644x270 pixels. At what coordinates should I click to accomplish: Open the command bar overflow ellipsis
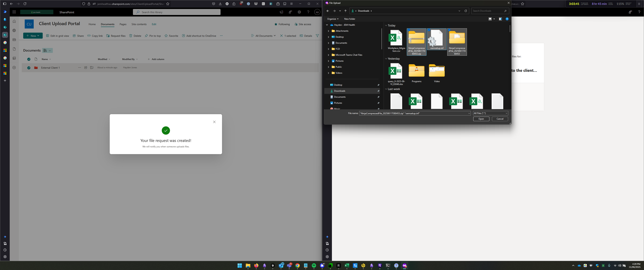tap(221, 36)
